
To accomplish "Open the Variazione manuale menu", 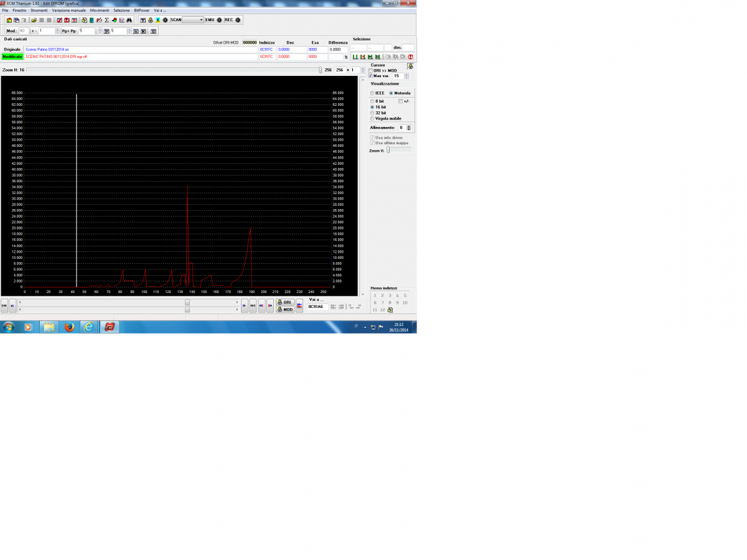I will (x=68, y=11).
